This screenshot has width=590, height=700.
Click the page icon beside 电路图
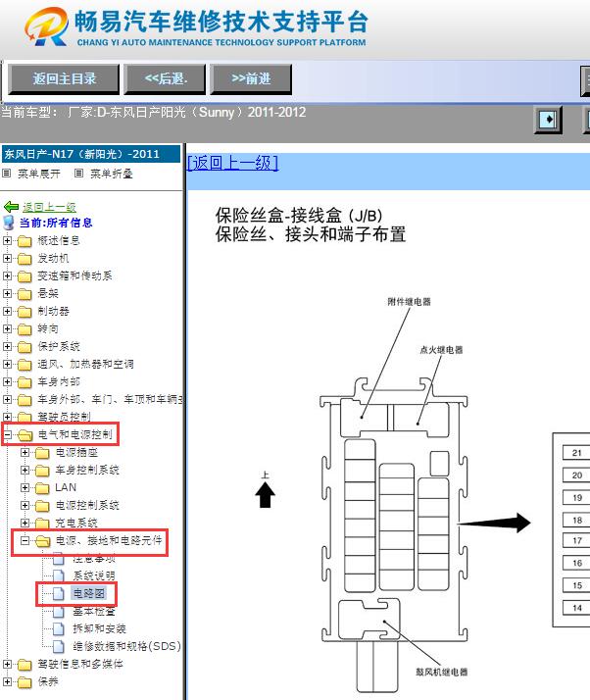[59, 593]
